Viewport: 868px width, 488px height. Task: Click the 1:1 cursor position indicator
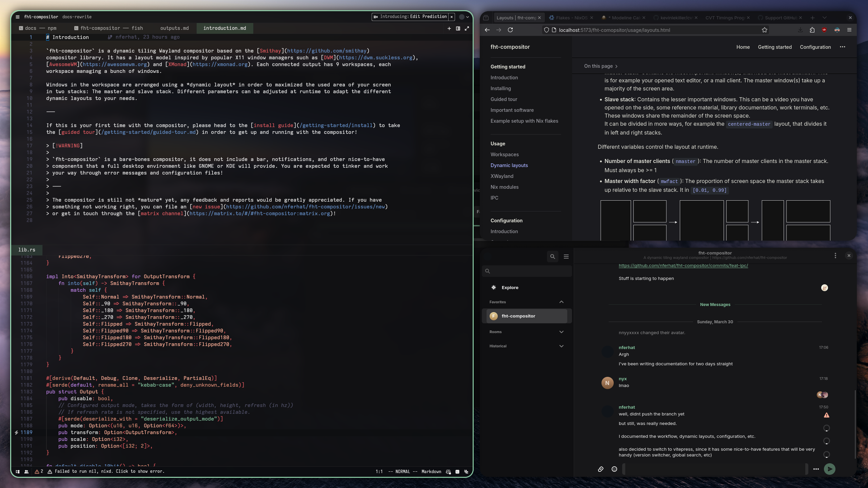click(379, 471)
